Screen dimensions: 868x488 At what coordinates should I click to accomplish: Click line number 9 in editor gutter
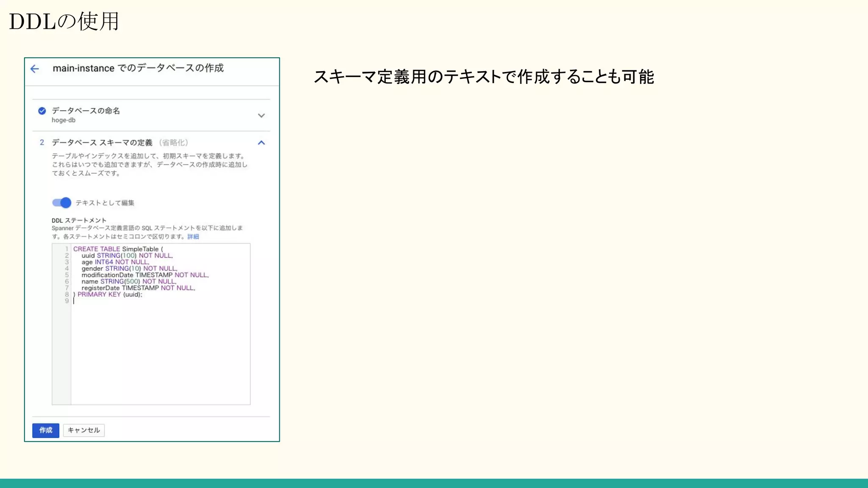67,301
